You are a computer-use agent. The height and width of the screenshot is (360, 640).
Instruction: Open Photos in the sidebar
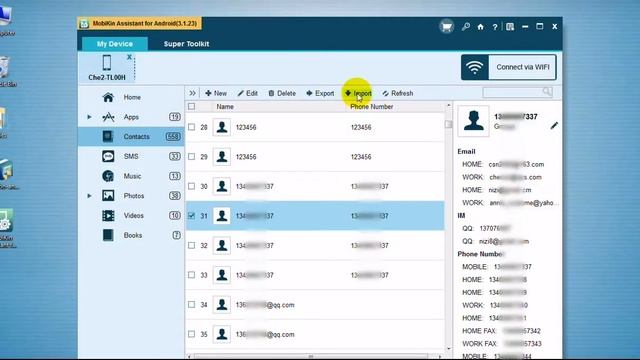pos(131,196)
